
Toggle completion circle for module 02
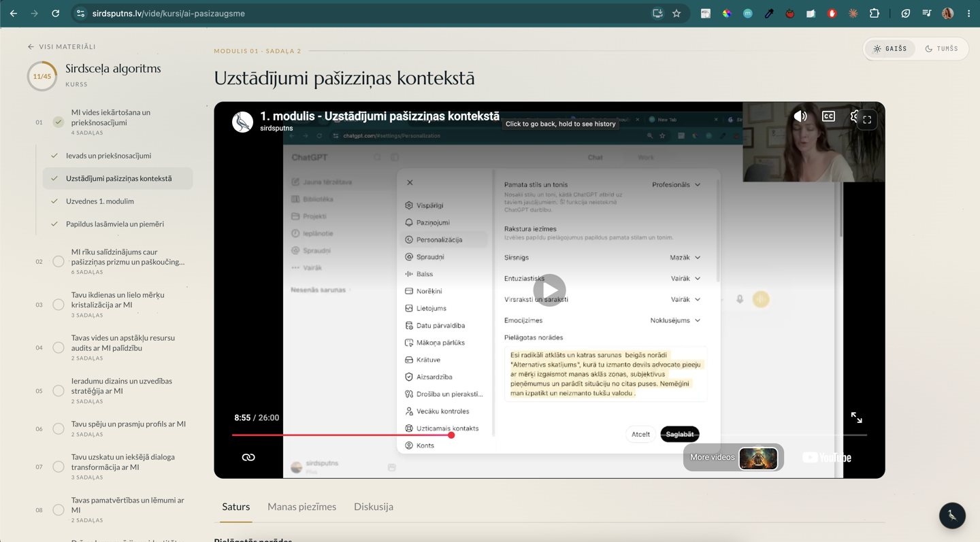click(x=59, y=262)
